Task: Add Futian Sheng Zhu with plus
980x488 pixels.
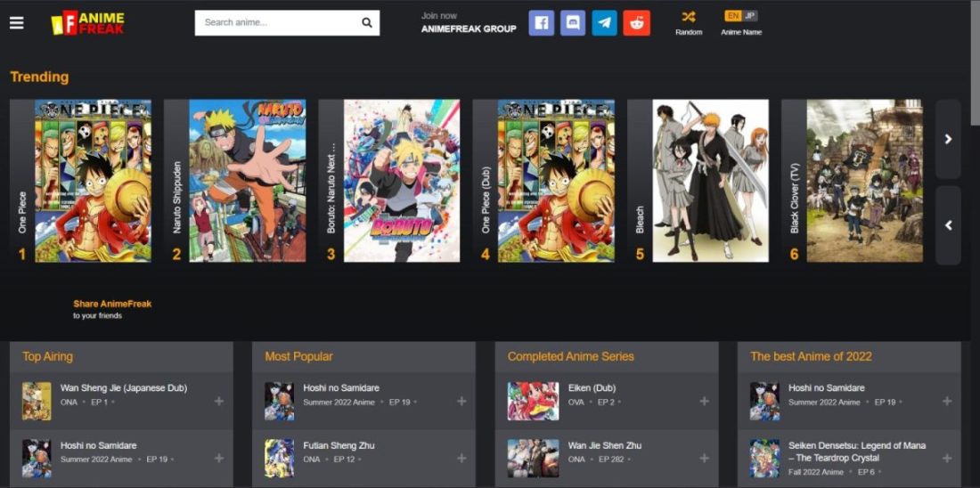Action: point(461,459)
